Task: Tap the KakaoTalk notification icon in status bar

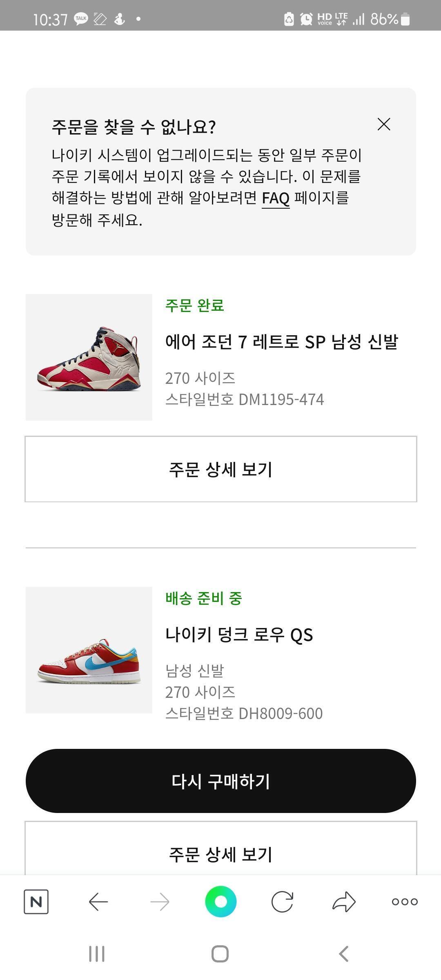Action: click(x=81, y=19)
